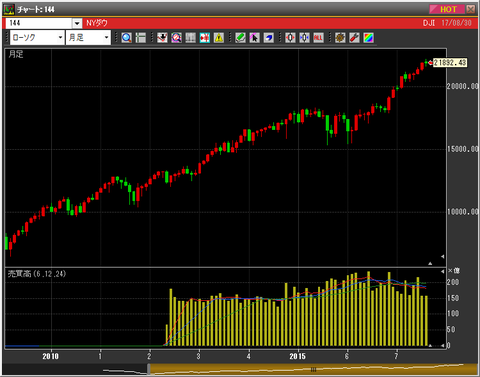Click the left arrow at volume panel bottom right

click(442, 346)
